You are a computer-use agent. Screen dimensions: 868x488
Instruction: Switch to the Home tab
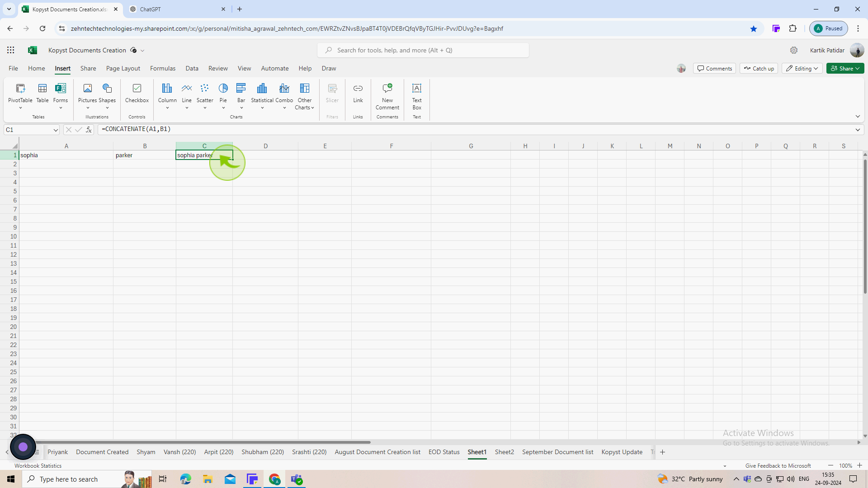click(37, 68)
